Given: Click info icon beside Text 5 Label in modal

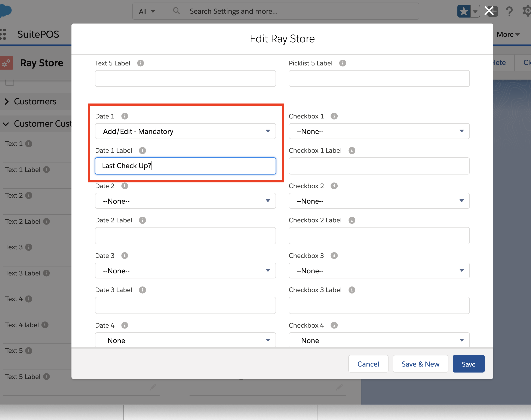Looking at the screenshot, I should [140, 63].
